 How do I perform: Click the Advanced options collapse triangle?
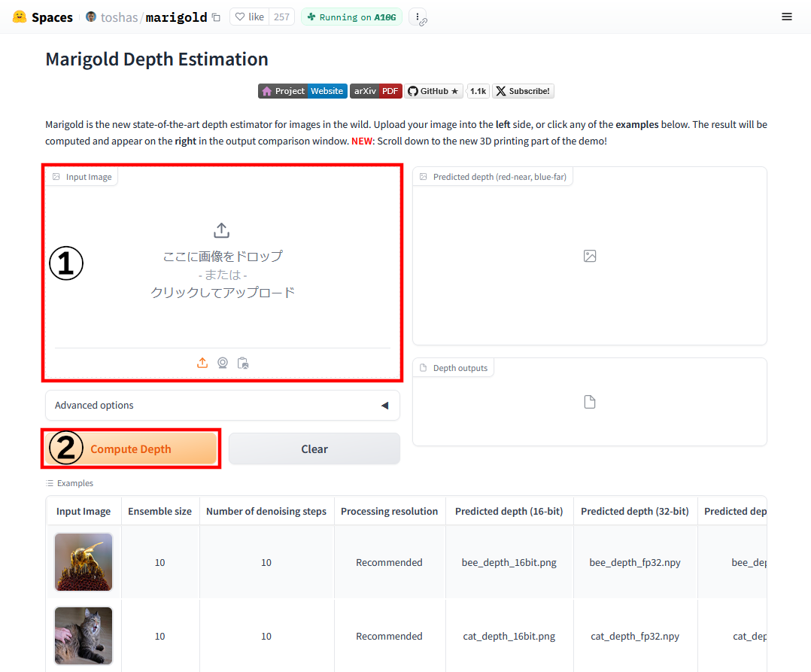[384, 406]
